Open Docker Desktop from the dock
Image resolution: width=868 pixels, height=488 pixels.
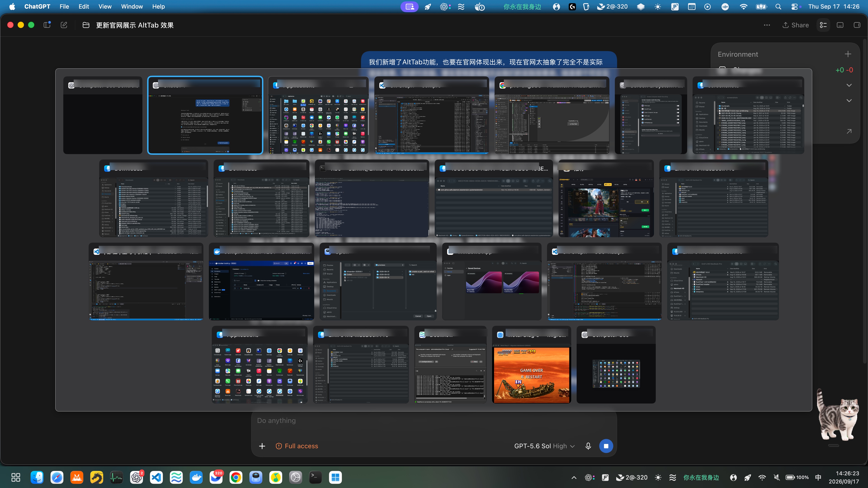coord(196,477)
